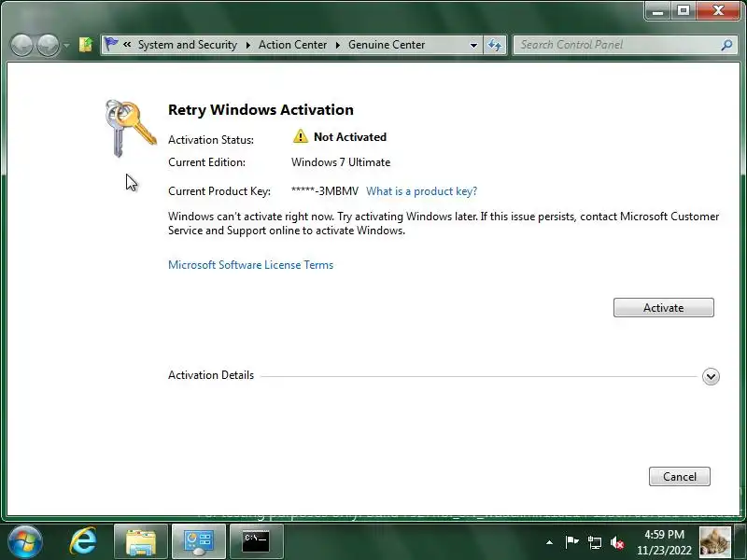Select Genuine Center breadcrumb
747x560 pixels.
click(387, 45)
